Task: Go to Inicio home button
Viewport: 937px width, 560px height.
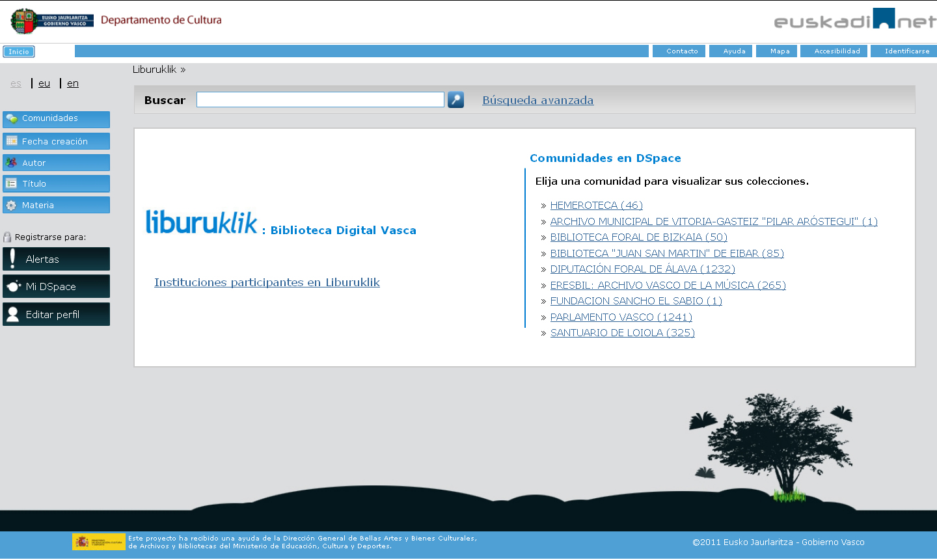Action: (19, 51)
